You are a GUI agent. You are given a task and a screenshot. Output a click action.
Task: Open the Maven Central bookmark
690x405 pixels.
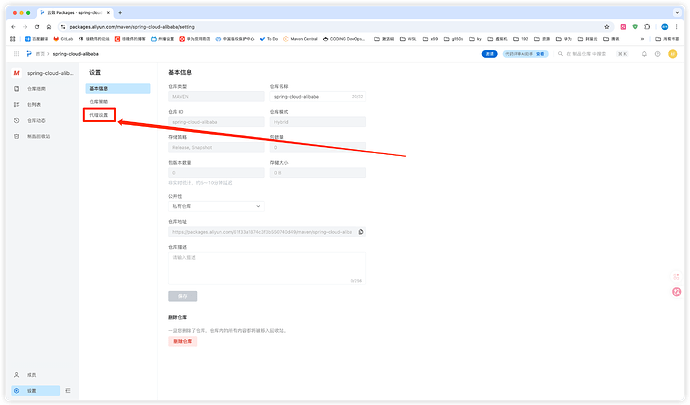(x=301, y=39)
